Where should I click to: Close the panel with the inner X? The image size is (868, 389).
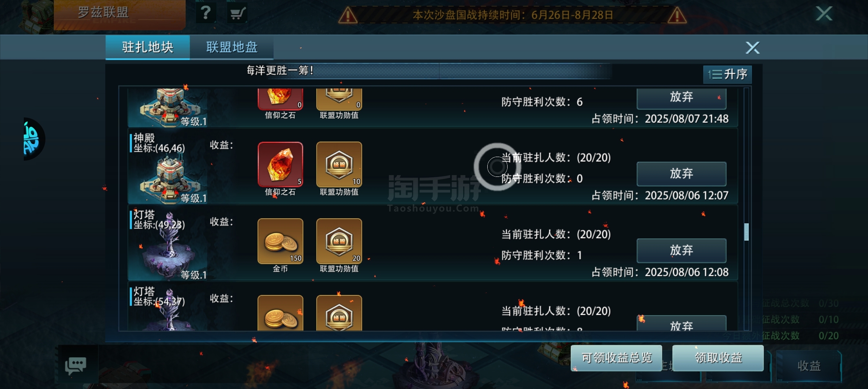[753, 48]
